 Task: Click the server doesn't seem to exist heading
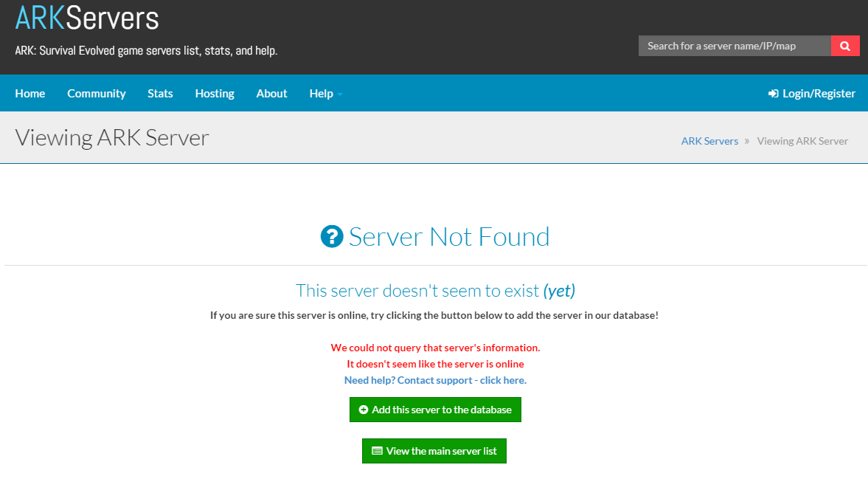(x=435, y=291)
